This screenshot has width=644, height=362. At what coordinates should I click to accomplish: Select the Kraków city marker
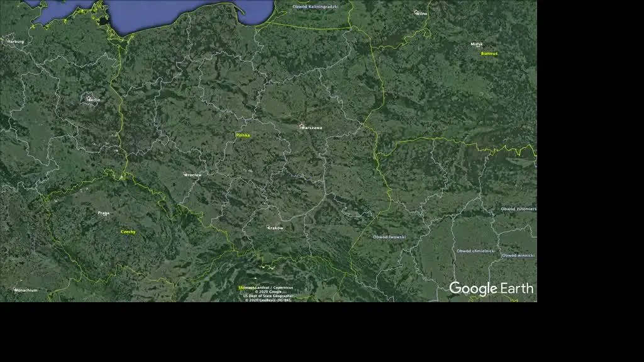point(268,227)
